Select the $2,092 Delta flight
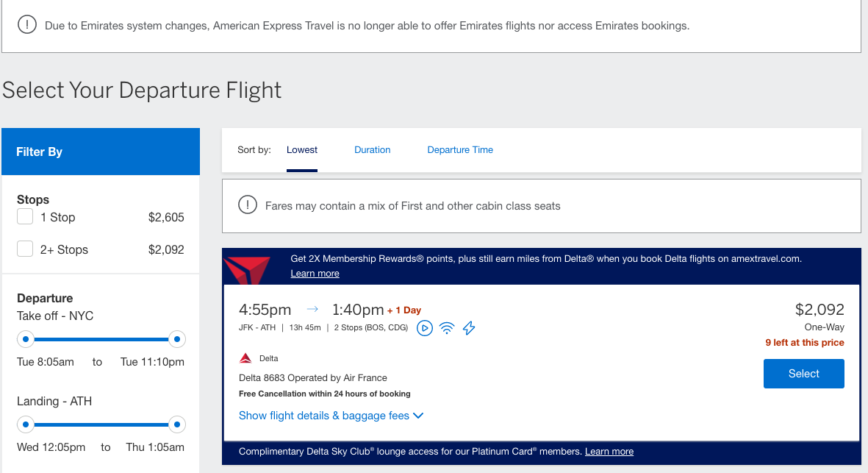 click(803, 374)
